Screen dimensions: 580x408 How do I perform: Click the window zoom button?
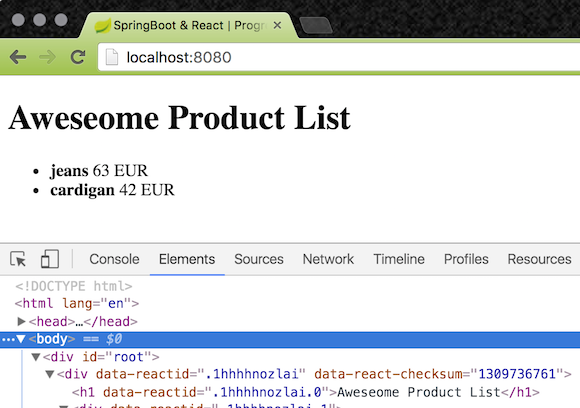[x=61, y=19]
